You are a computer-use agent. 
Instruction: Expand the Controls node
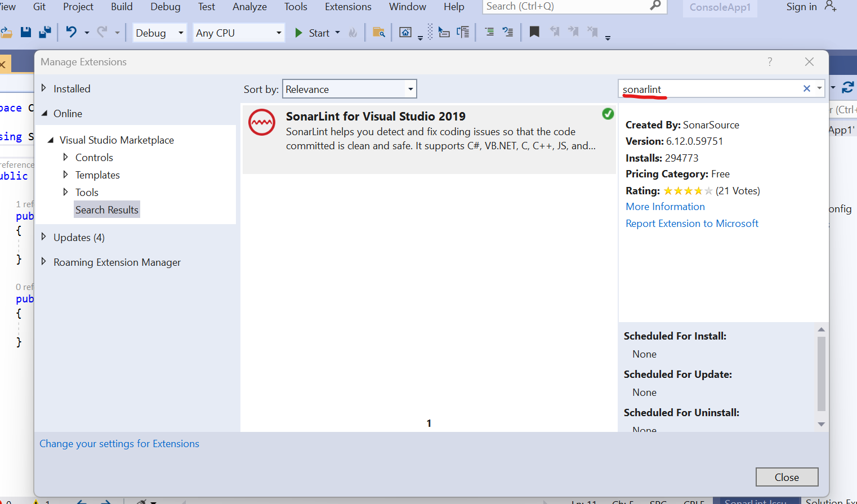click(65, 157)
